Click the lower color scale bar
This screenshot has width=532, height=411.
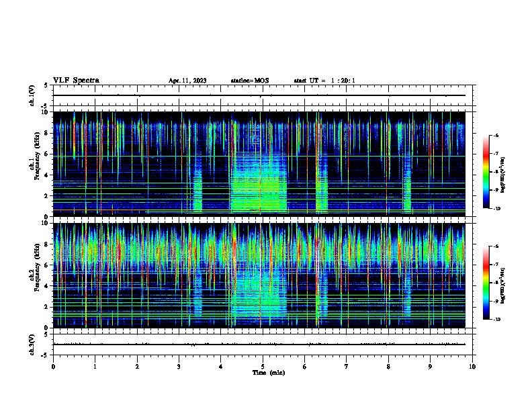[486, 283]
